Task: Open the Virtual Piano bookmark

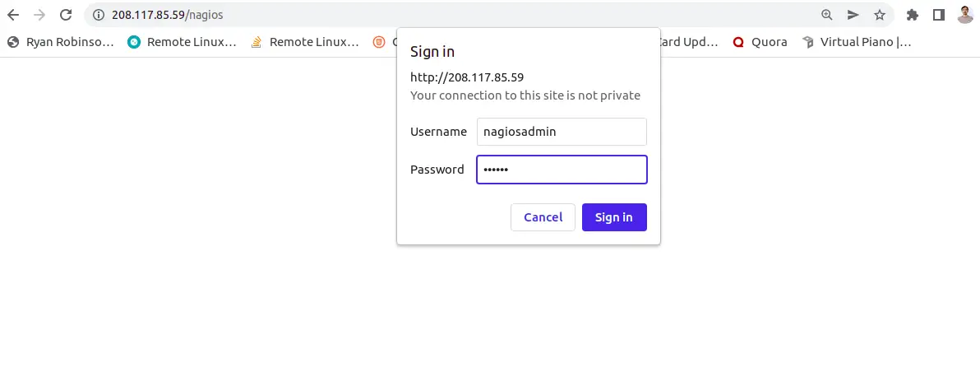Action: tap(857, 42)
